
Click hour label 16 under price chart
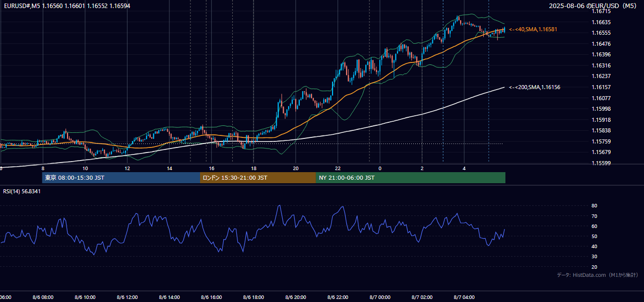[212, 168]
